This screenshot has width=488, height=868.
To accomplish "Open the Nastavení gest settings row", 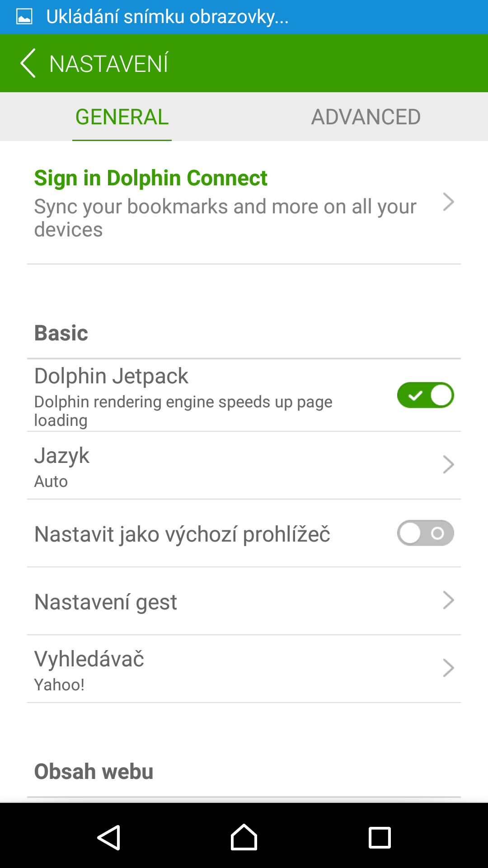I will [x=244, y=601].
